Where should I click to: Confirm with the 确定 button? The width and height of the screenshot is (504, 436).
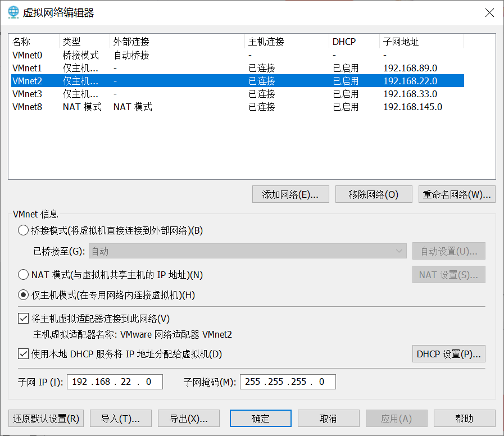tap(260, 419)
